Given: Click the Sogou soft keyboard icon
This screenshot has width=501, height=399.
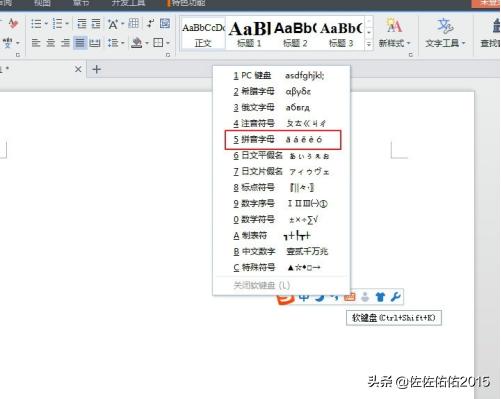Looking at the screenshot, I should click(x=350, y=297).
